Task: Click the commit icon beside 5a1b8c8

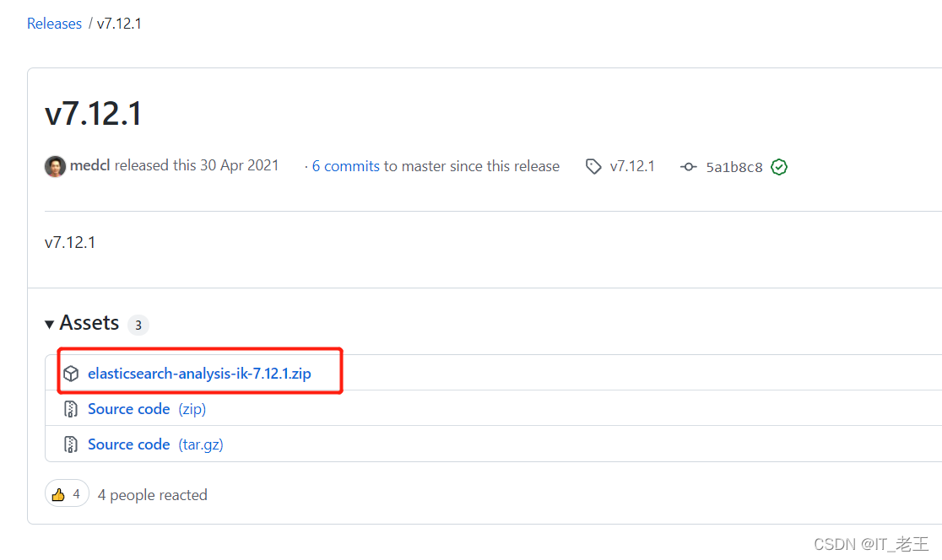Action: click(x=689, y=167)
